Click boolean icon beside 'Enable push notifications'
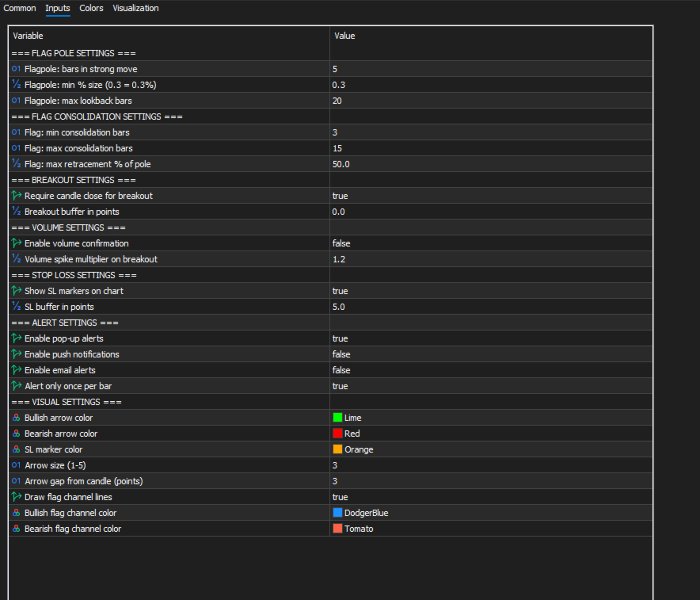The width and height of the screenshot is (700, 600). click(17, 354)
